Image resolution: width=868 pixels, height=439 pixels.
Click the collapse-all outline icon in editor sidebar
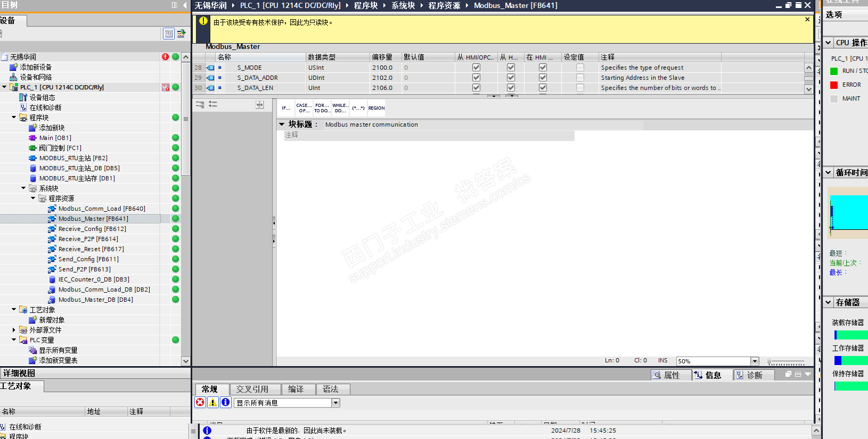pos(200,105)
